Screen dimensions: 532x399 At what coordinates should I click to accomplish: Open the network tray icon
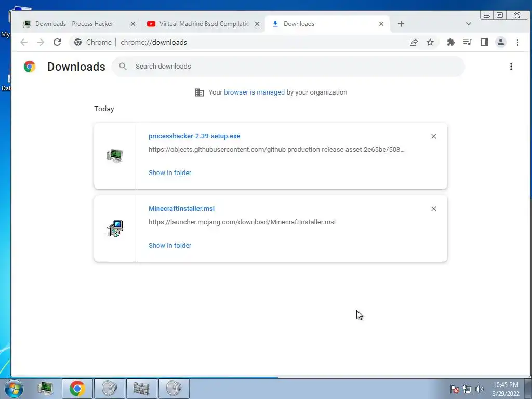[467, 389]
